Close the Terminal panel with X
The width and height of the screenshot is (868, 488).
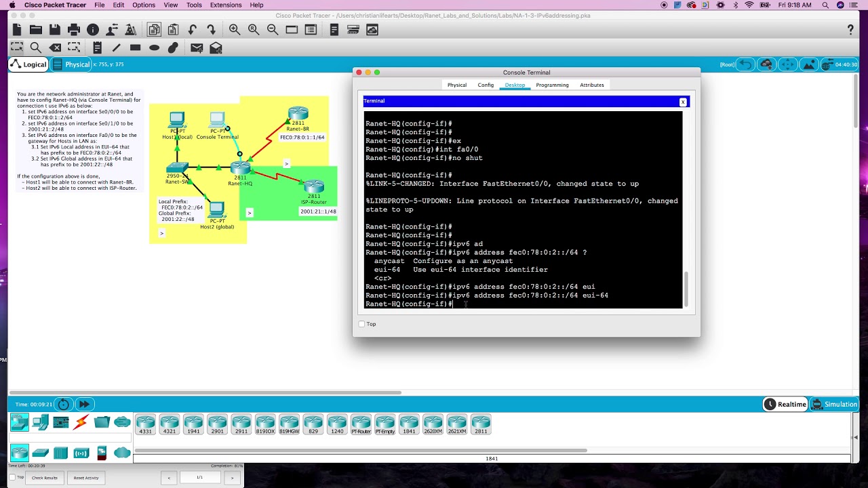(683, 102)
